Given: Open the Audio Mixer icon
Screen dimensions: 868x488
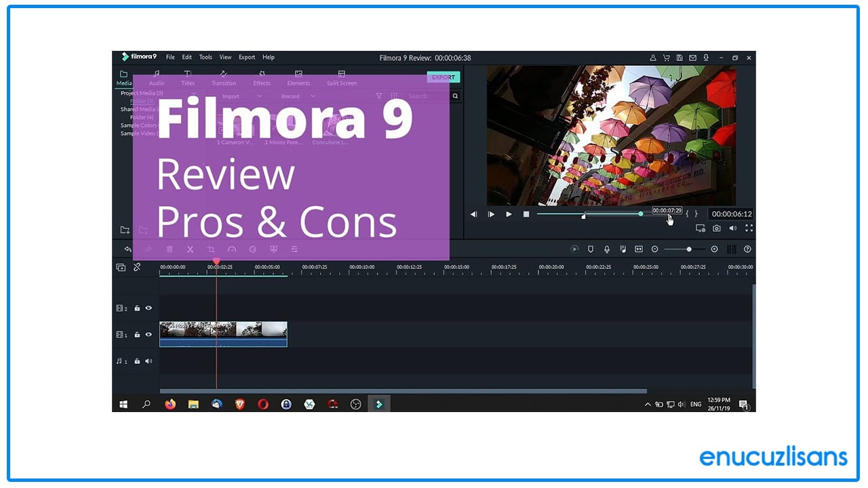Looking at the screenshot, I should point(623,249).
